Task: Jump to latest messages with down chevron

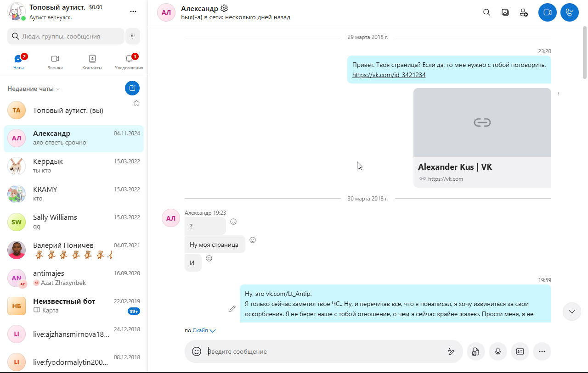Action: click(x=571, y=312)
